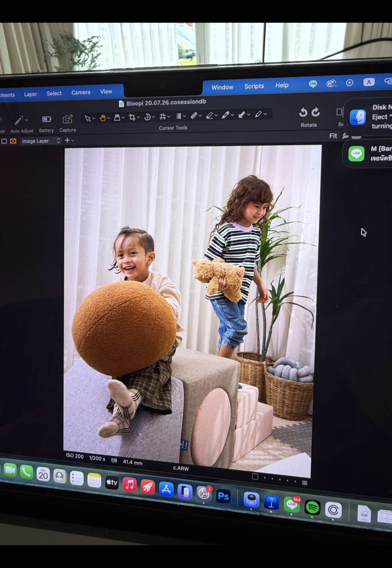Screen dimensions: 392x568
Task: Click the Fit zoom button
Action: click(x=333, y=136)
